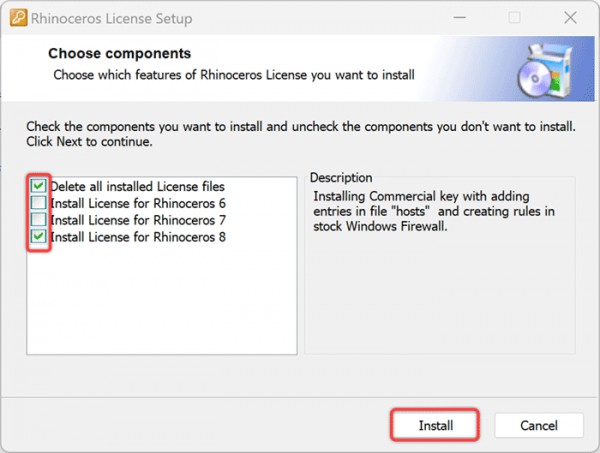Highlight the 'Install License for Rhinoceros 6' label

[x=137, y=203]
